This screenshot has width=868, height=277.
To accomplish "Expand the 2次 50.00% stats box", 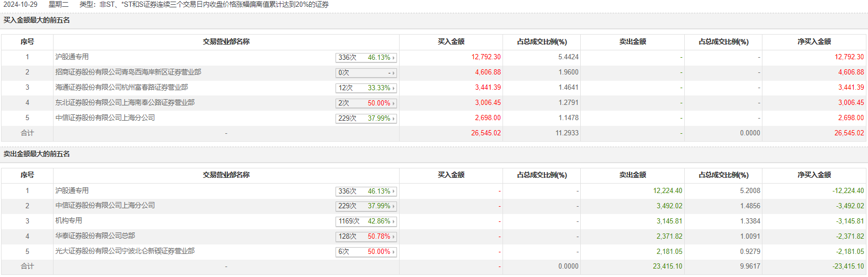I will (366, 103).
